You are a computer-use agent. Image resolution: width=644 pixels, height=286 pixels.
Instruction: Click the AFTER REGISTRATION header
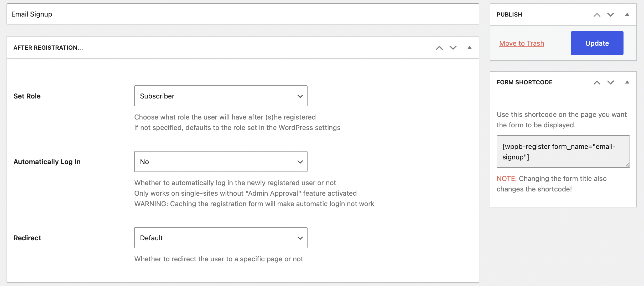pos(48,48)
